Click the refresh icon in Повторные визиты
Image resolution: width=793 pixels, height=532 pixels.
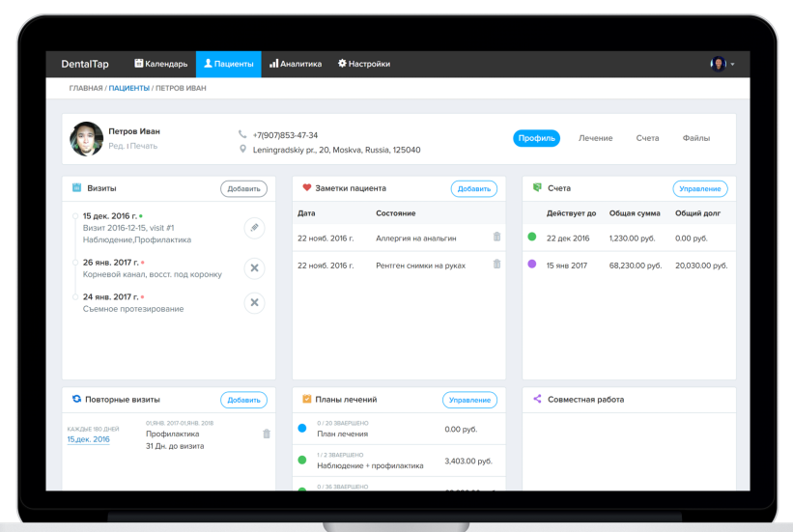(x=77, y=399)
